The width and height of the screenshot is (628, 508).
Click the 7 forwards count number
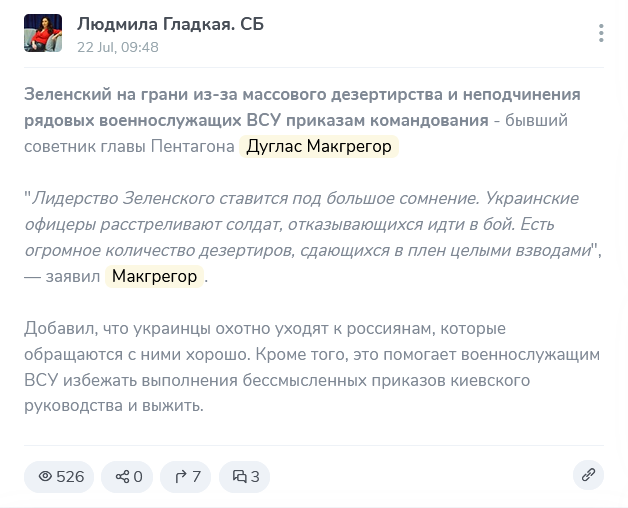(196, 477)
